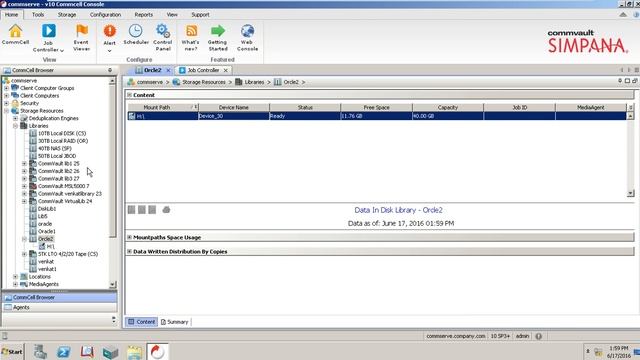The width and height of the screenshot is (640, 360).
Task: Expand Mountpaths Space Usage section
Action: (129, 237)
